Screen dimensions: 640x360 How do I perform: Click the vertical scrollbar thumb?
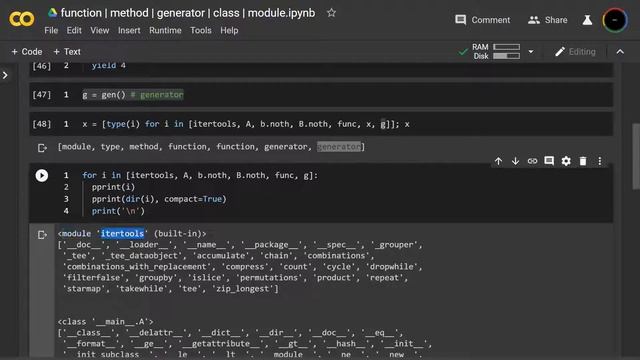[636, 156]
